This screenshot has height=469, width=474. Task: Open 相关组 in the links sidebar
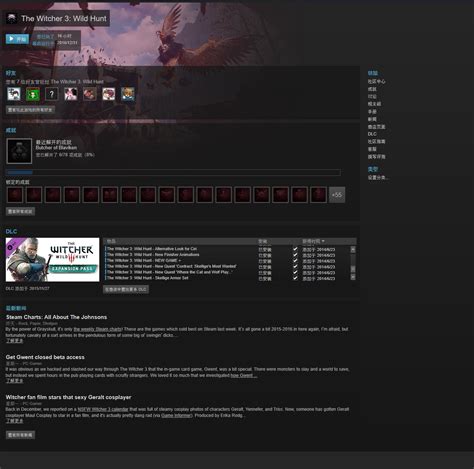pyautogui.click(x=374, y=104)
